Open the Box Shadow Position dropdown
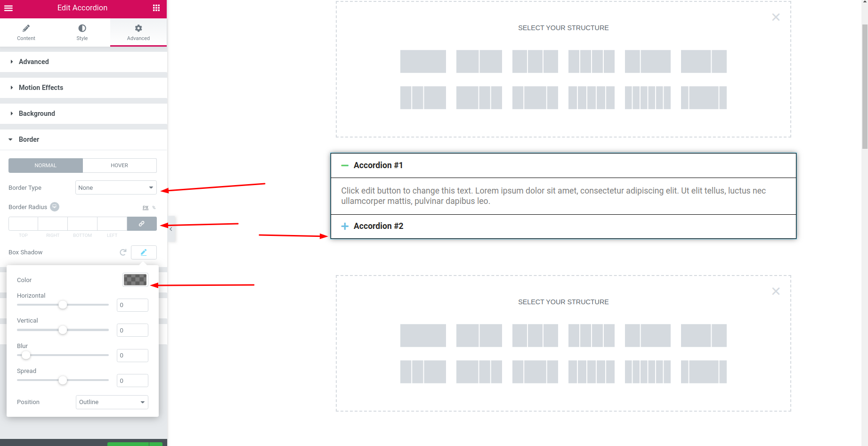 coord(112,402)
